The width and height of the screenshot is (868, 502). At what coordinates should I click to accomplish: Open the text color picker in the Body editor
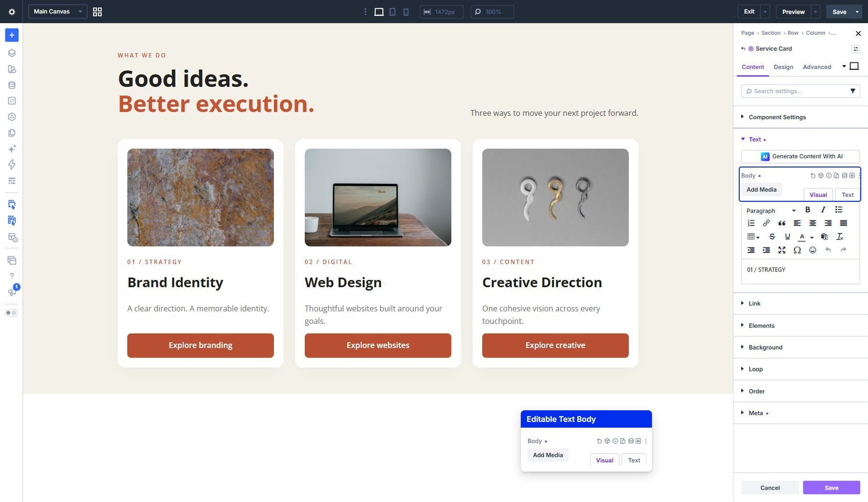[802, 237]
